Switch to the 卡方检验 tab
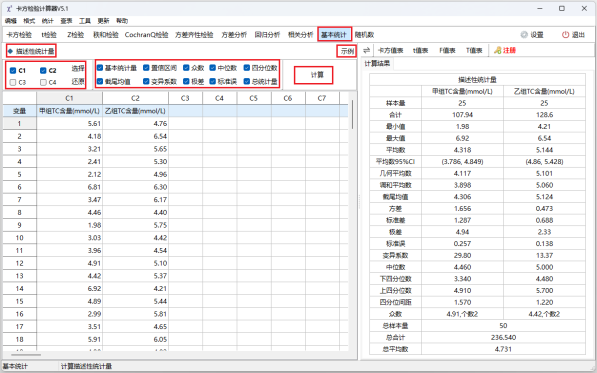The image size is (597, 373). tap(19, 35)
